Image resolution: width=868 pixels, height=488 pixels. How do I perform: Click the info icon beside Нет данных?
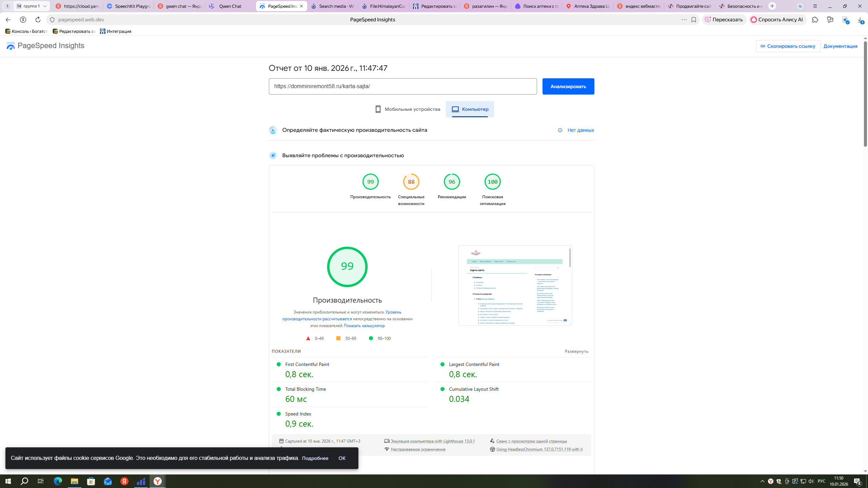[560, 130]
